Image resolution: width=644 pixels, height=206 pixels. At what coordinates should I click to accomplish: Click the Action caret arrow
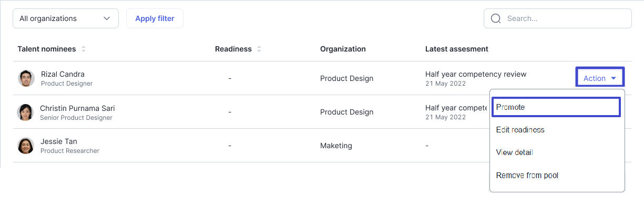tap(614, 79)
